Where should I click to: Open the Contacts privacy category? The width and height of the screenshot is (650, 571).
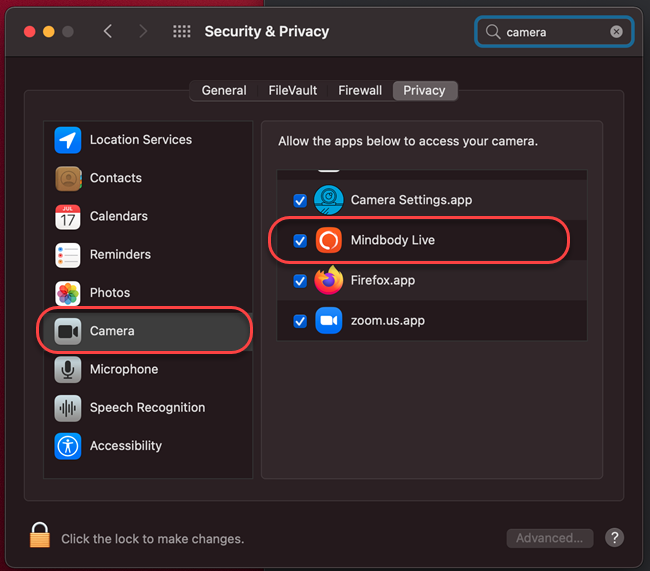coord(115,178)
